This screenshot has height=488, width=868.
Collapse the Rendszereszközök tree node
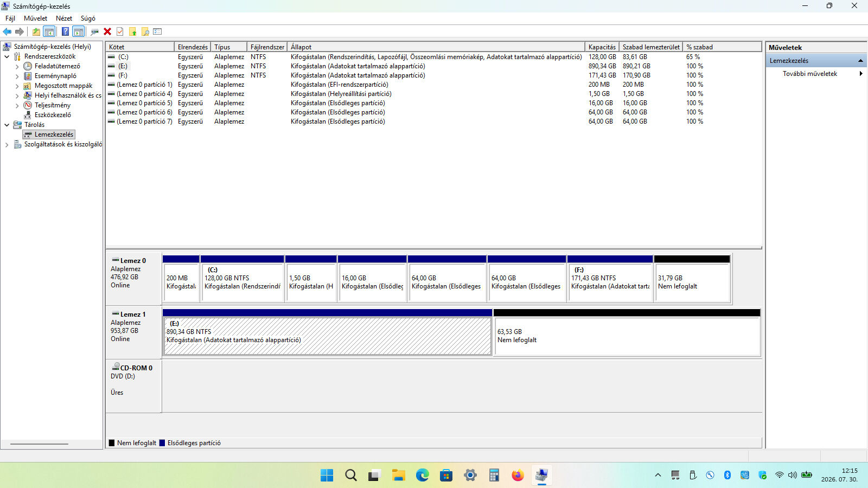click(x=7, y=56)
